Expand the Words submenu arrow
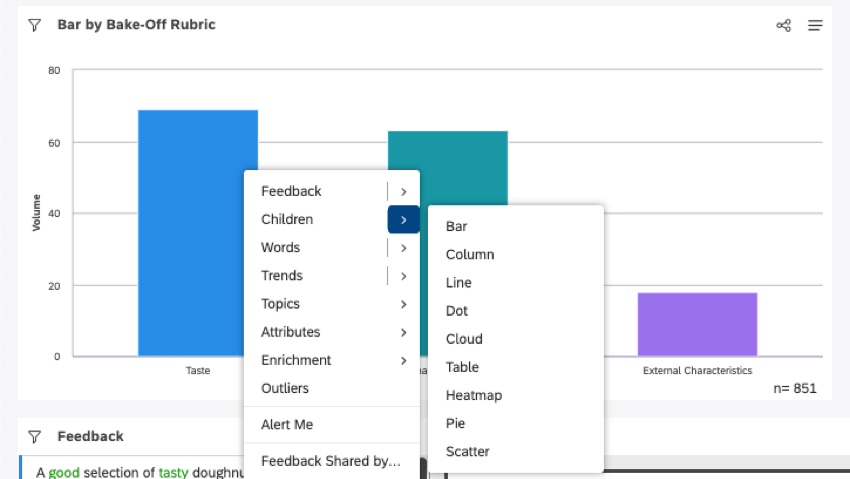The image size is (850, 479). click(403, 248)
